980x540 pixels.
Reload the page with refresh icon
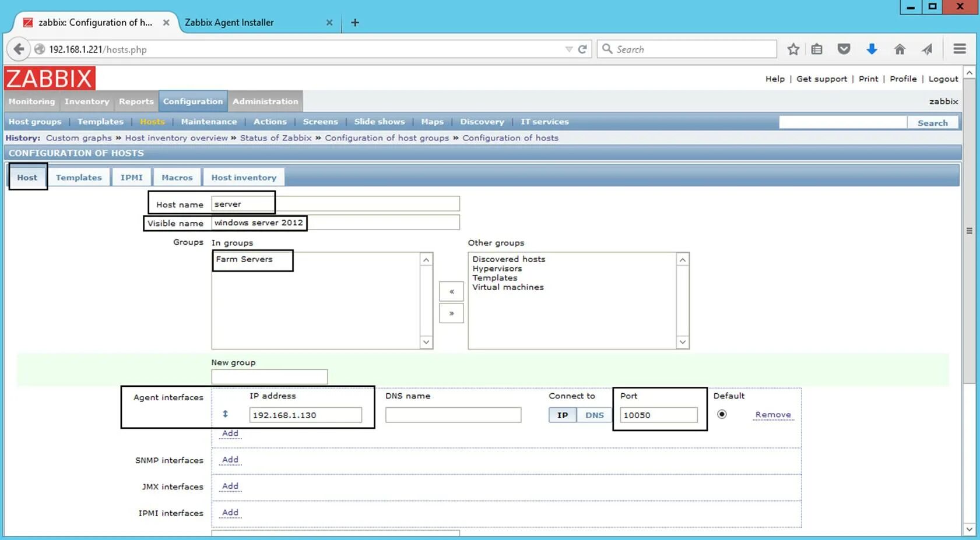pyautogui.click(x=582, y=50)
